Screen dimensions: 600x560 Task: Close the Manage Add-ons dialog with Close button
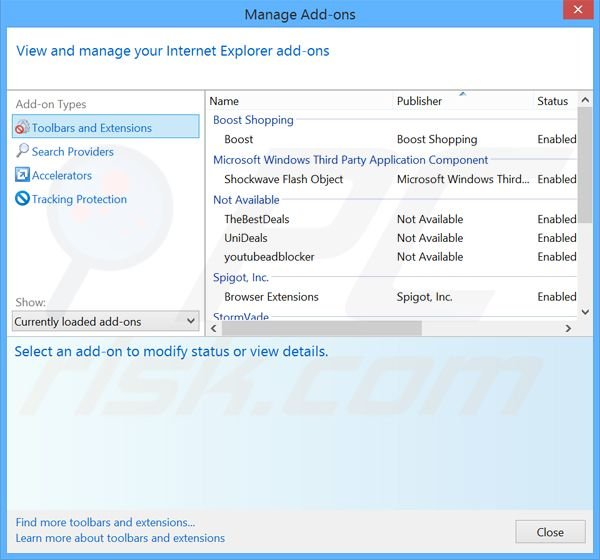(x=550, y=532)
